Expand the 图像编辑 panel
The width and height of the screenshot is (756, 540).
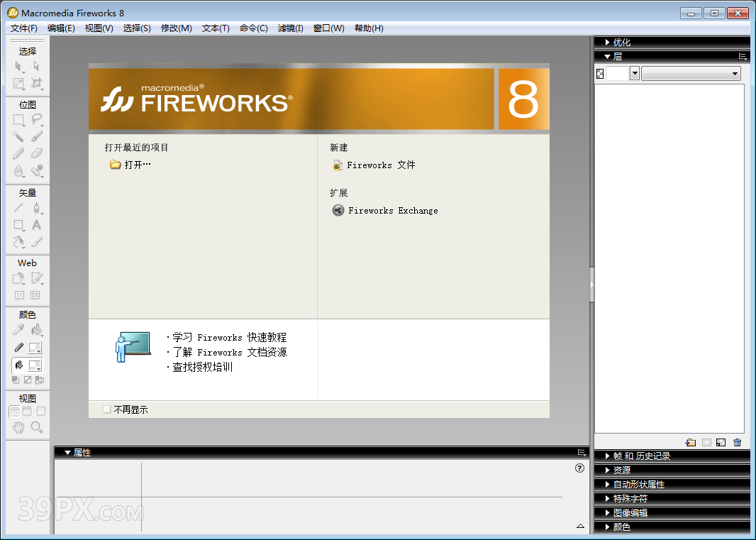tap(608, 512)
